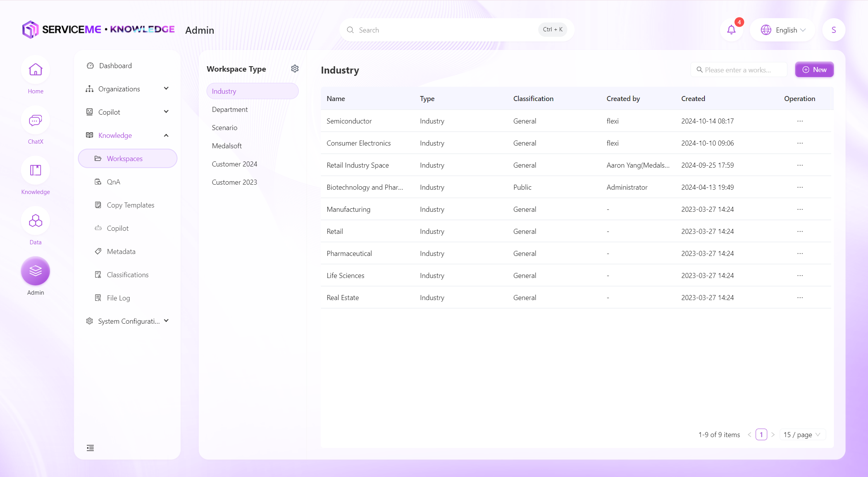Click the Semiconductor workspace name
Viewport: 868px width, 477px height.
pos(349,121)
